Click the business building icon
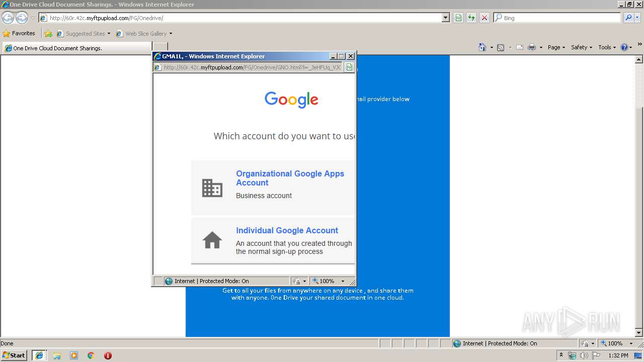Viewport: 644px width, 362px height. pyautogui.click(x=212, y=188)
